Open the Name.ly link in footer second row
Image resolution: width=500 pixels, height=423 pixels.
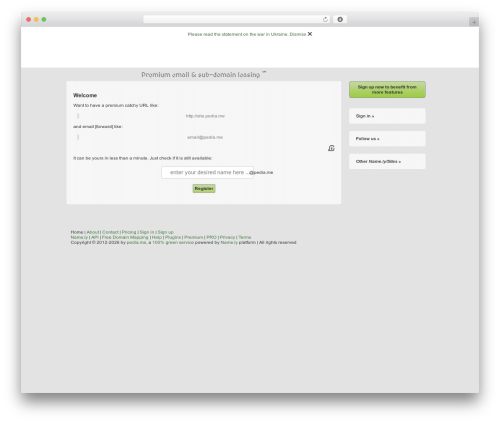pyautogui.click(x=79, y=237)
